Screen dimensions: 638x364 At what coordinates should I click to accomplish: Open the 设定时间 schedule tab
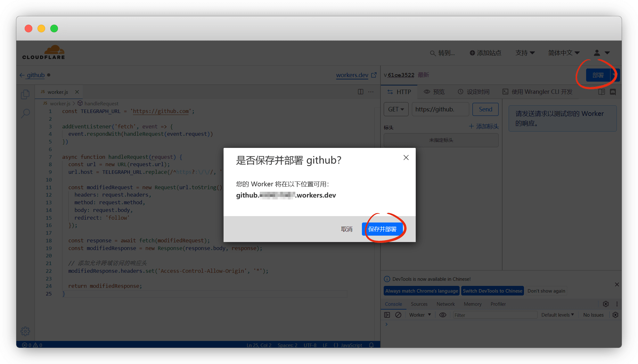473,92
